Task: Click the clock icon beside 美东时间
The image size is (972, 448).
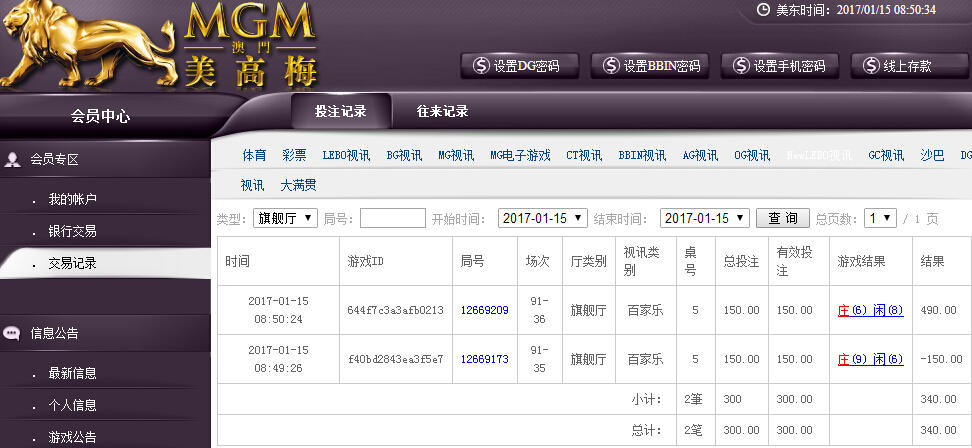Action: coord(763,10)
